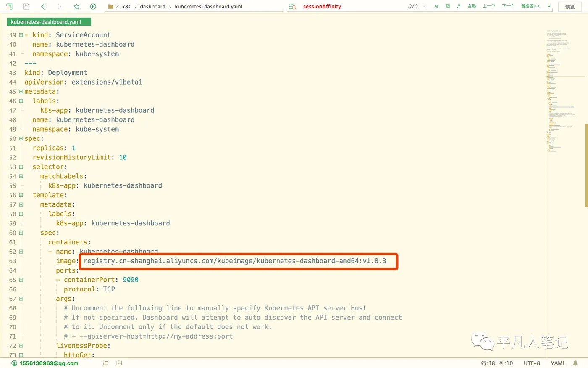588x368 pixels.
Task: Open the terminal icon in status bar
Action: click(119, 363)
